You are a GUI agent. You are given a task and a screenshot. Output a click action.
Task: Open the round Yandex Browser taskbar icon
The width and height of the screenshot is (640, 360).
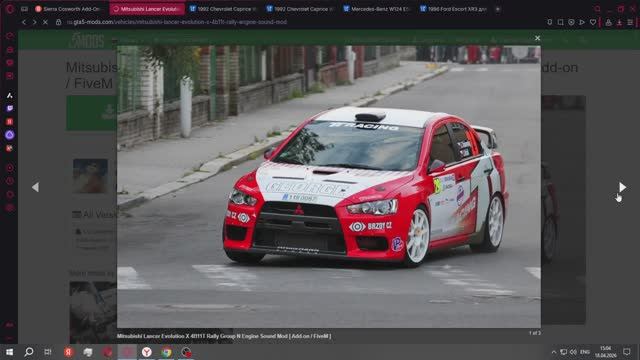point(147,352)
